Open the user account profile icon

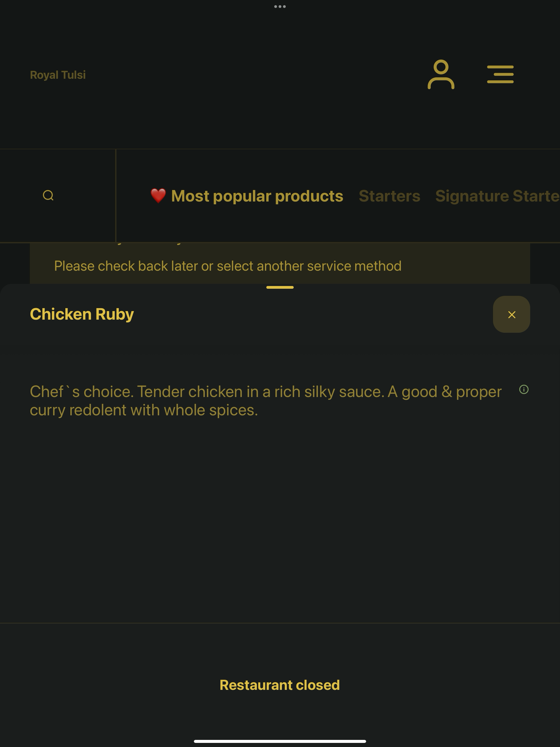(441, 74)
